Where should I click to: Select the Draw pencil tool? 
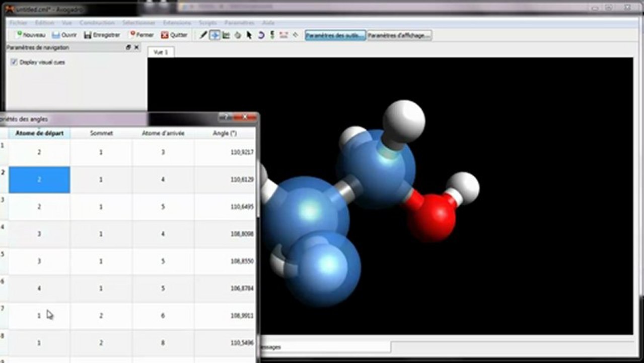pos(203,35)
